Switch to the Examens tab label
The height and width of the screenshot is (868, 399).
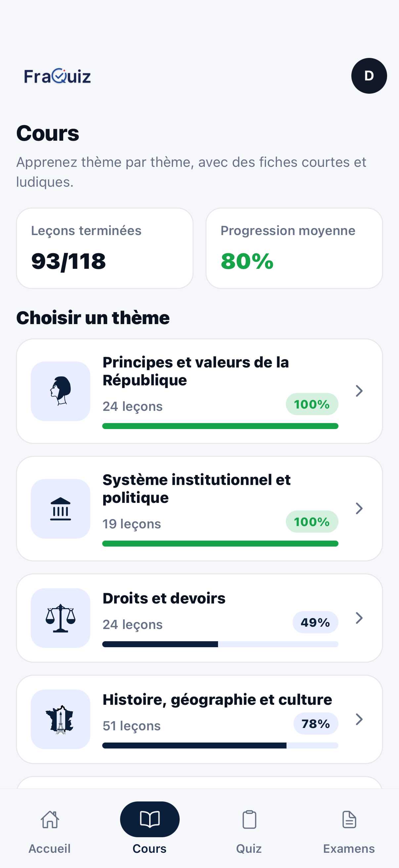coord(349,848)
